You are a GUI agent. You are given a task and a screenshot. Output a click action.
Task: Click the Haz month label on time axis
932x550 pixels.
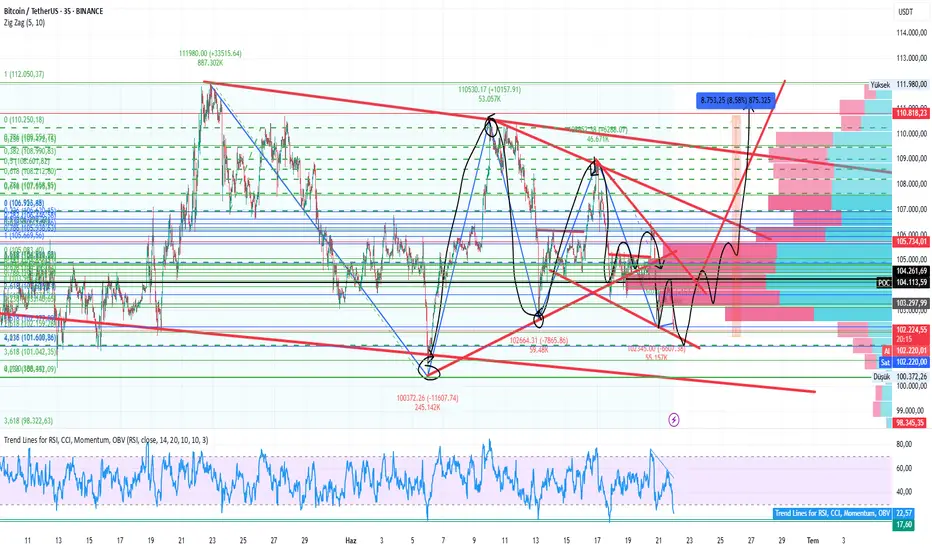(x=351, y=540)
